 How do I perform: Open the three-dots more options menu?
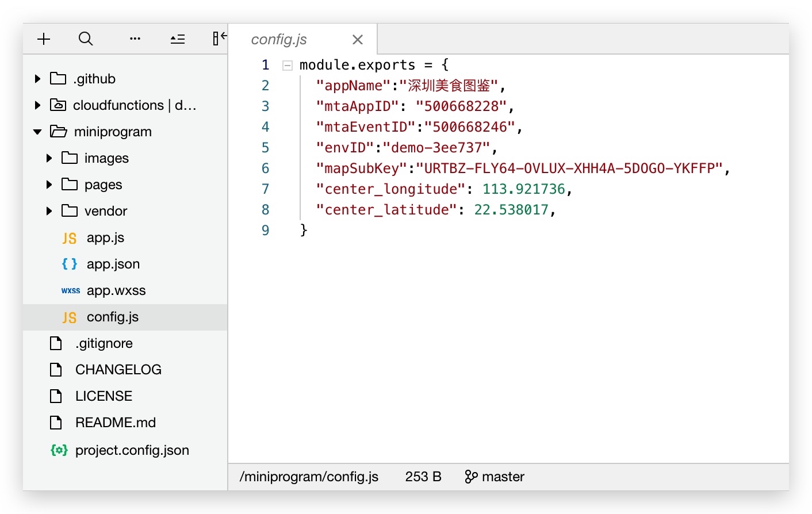(x=135, y=39)
